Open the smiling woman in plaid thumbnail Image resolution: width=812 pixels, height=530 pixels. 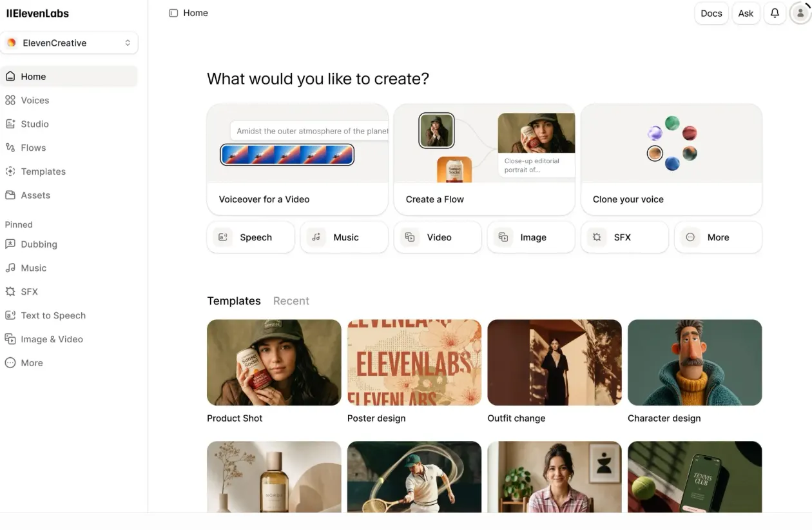[555, 477]
